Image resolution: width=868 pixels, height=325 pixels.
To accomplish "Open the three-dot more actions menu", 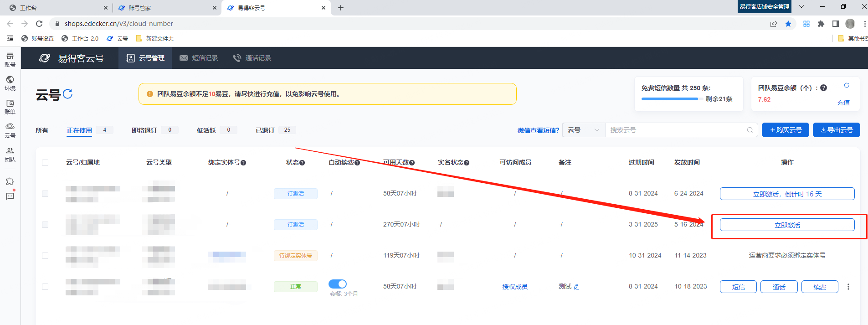I will [x=848, y=287].
